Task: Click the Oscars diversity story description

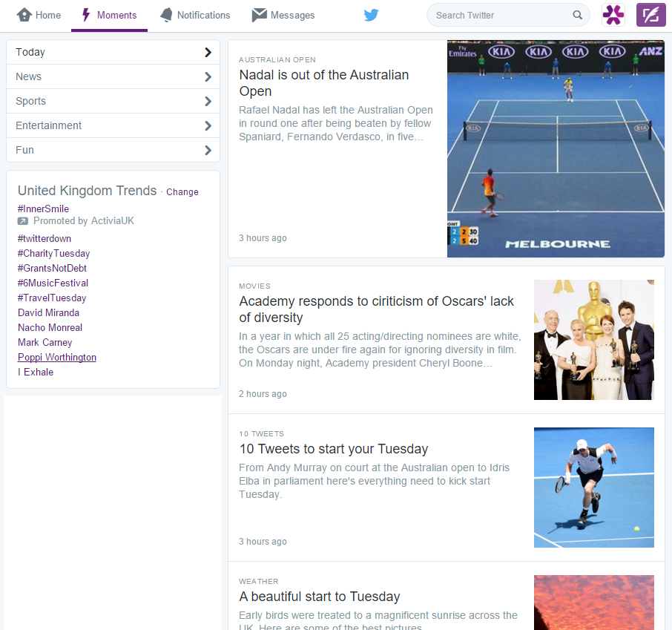Action: [x=380, y=350]
